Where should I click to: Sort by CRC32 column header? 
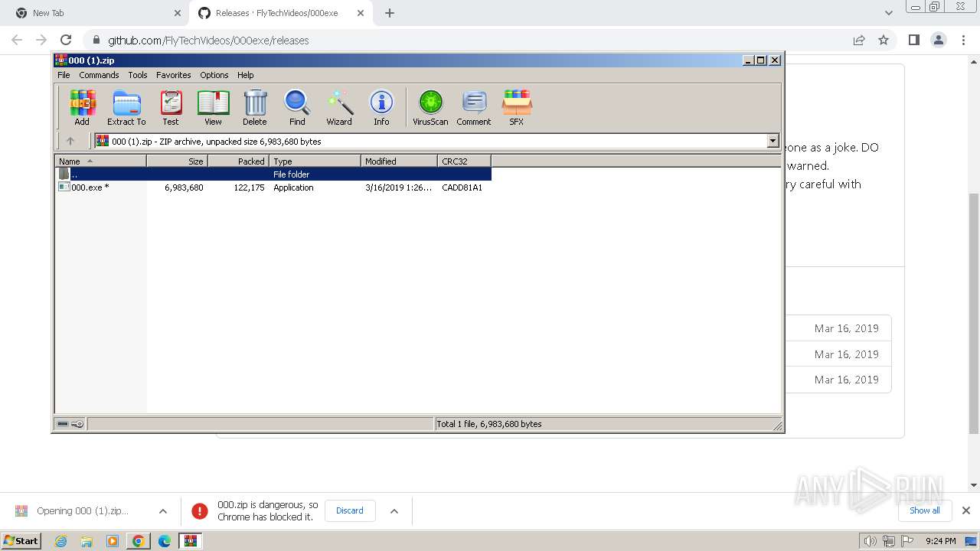464,161
